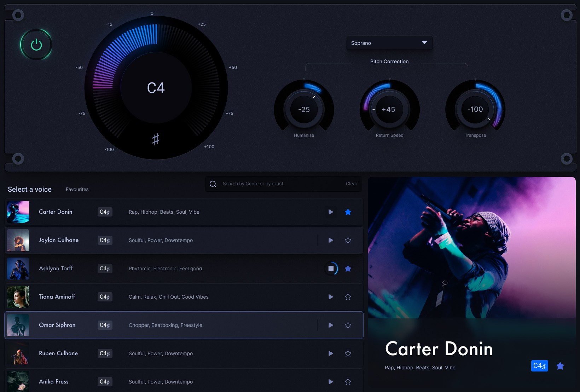Clear the search field
This screenshot has width=580, height=392.
351,184
